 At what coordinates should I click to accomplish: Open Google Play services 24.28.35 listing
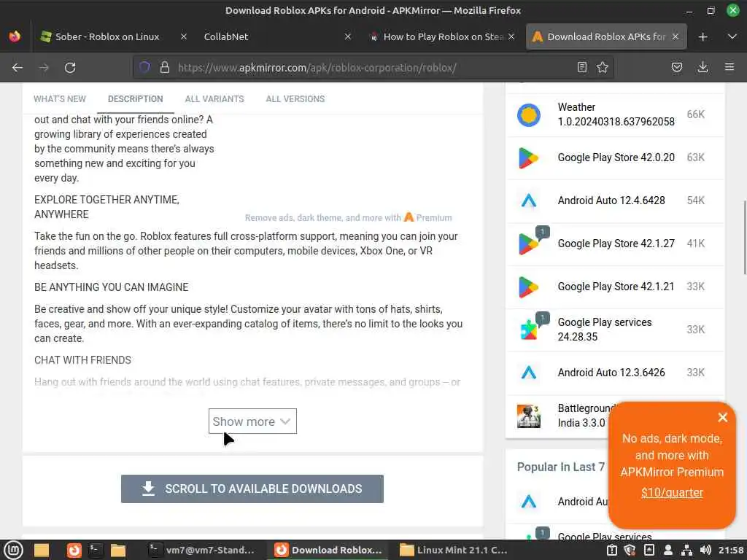click(605, 329)
